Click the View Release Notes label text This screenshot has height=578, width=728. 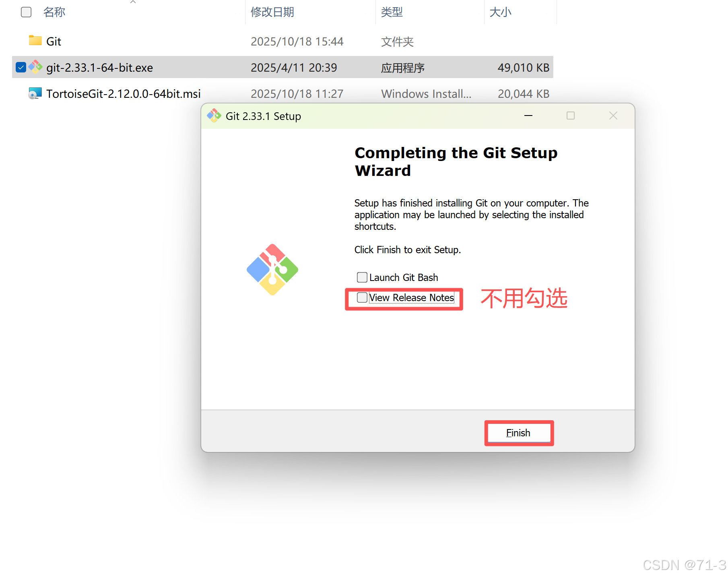click(412, 297)
